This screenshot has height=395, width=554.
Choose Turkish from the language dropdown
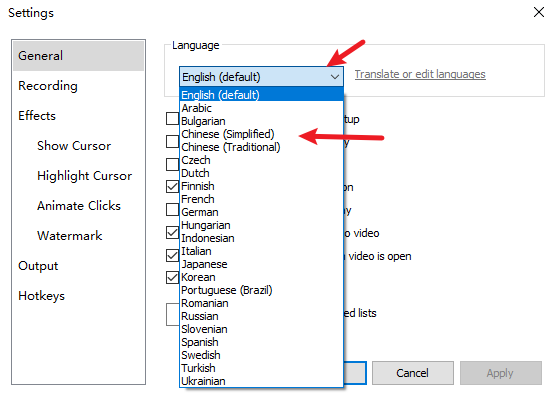pos(261,368)
